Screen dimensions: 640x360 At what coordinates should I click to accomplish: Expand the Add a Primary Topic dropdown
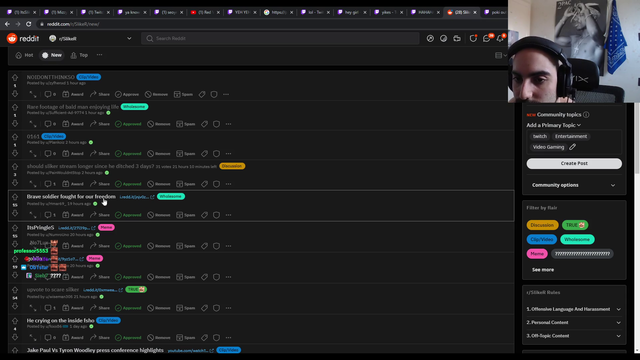click(553, 125)
